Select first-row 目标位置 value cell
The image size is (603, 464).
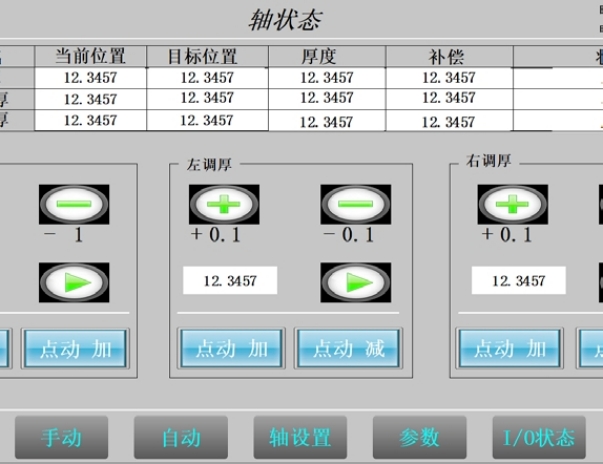pos(207,77)
